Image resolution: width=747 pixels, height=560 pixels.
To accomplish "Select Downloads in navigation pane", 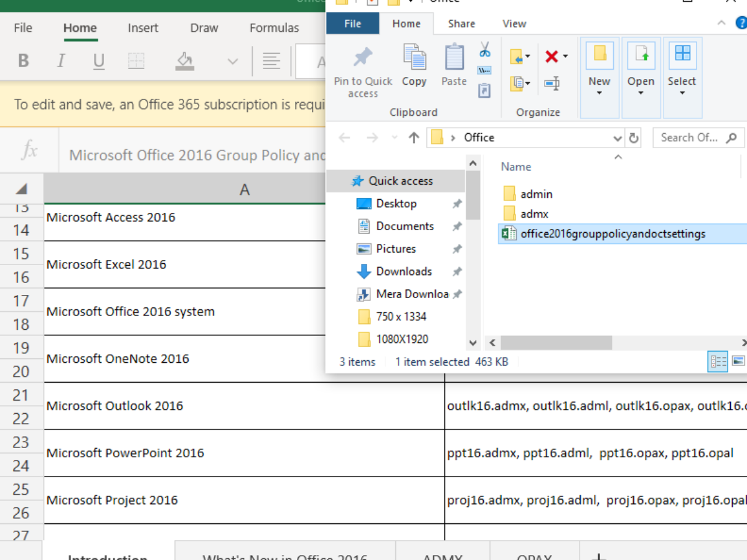I will click(x=396, y=271).
